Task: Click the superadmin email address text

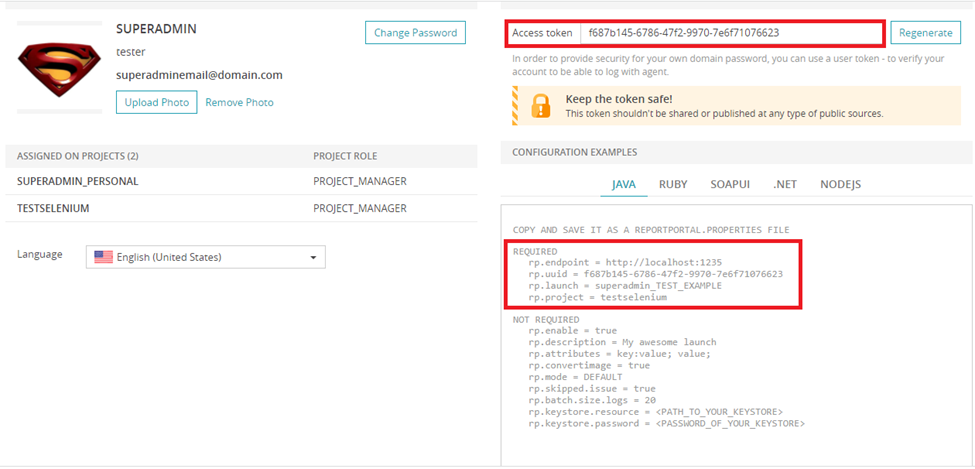Action: pos(199,75)
